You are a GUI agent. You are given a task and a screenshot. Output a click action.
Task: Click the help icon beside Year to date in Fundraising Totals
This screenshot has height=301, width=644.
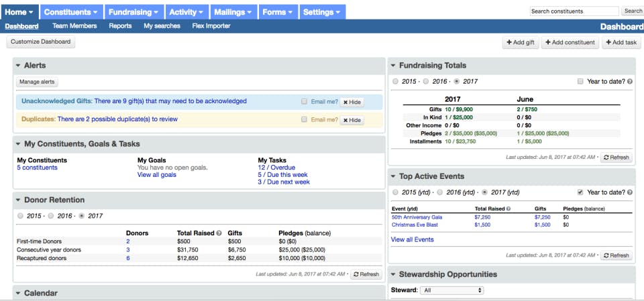point(630,82)
